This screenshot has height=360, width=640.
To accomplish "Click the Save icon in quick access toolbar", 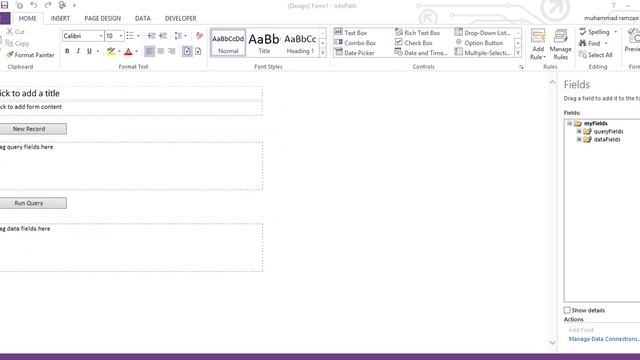I will [4, 5].
